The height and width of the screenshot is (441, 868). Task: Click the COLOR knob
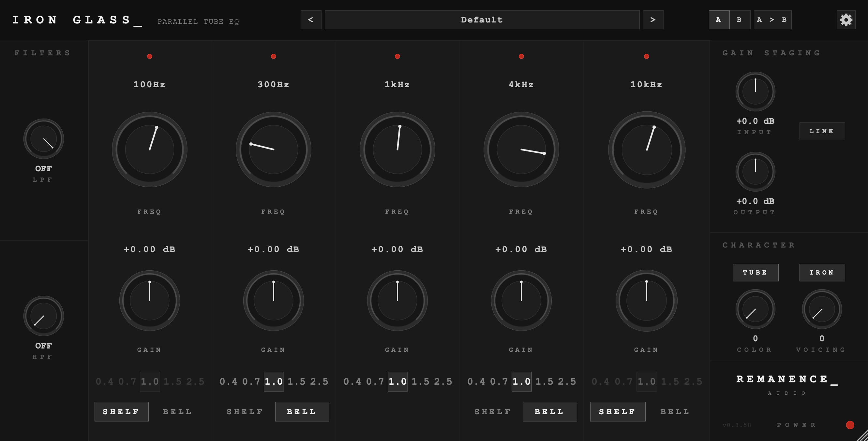point(755,309)
